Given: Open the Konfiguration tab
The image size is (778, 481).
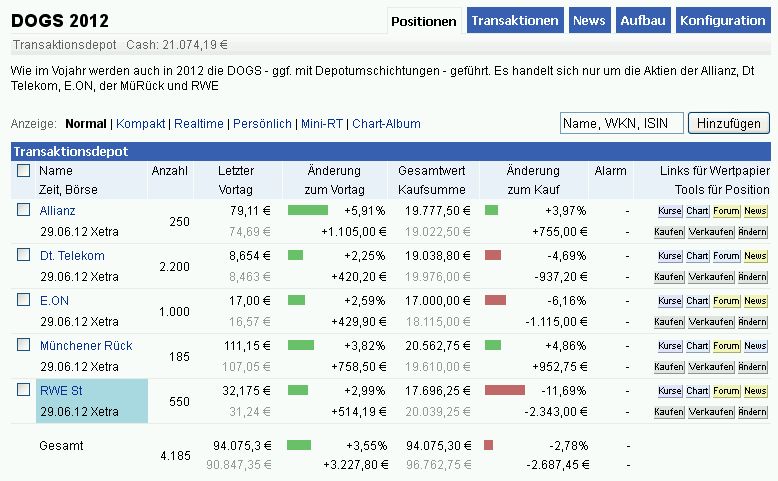Looking at the screenshot, I should [722, 20].
